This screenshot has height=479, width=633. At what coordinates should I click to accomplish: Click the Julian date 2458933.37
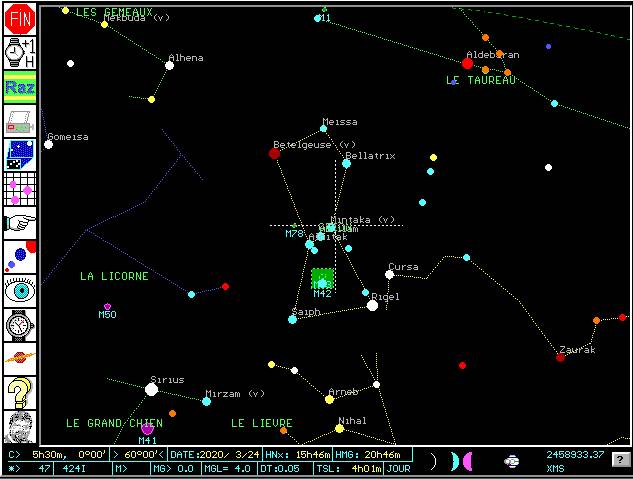click(575, 454)
